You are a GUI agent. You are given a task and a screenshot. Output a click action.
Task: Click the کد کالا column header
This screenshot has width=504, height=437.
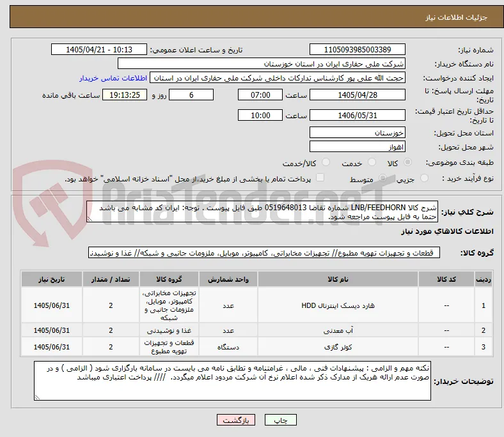click(x=446, y=279)
